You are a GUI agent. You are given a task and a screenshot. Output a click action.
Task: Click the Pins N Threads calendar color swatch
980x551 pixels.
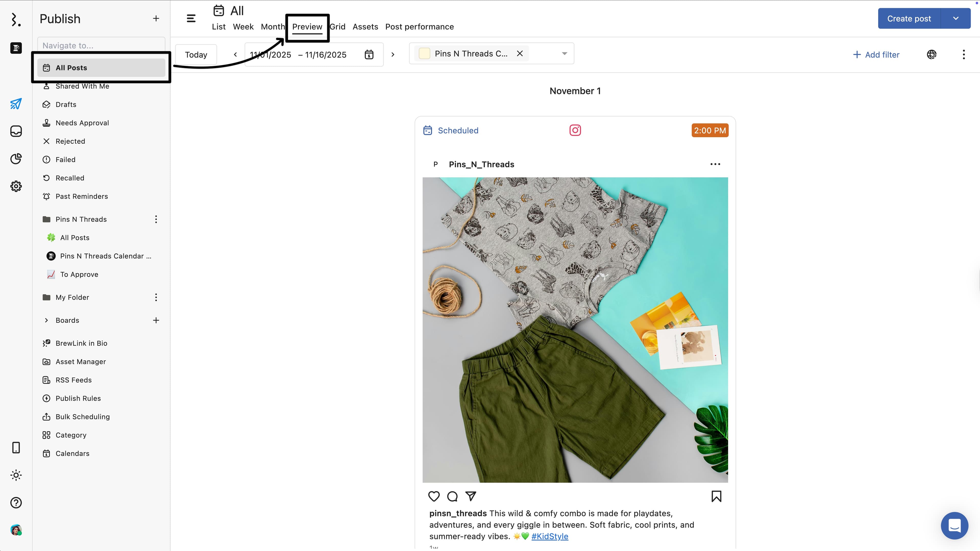pos(424,54)
